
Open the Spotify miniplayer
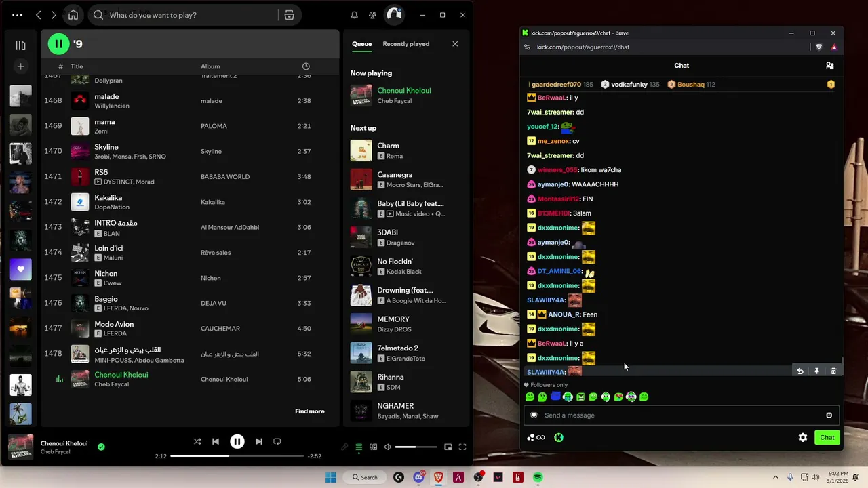point(448,447)
